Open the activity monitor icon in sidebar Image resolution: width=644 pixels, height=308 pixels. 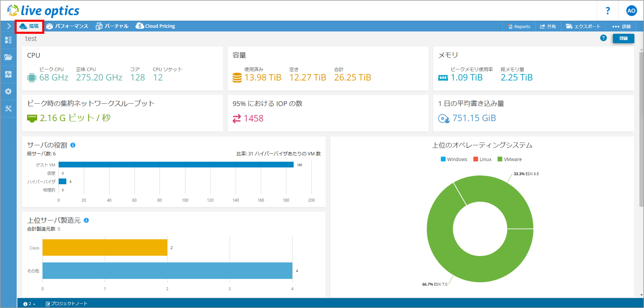pyautogui.click(x=8, y=74)
